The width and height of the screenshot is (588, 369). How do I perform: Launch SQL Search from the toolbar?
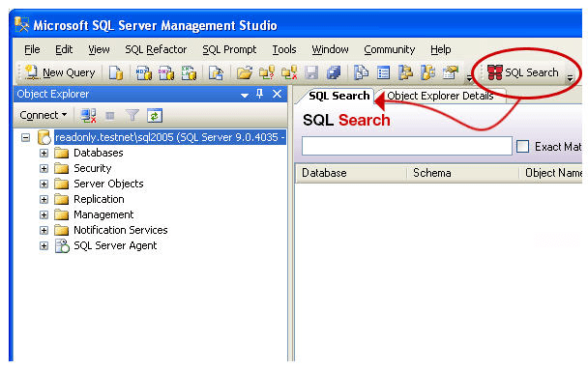pos(523,72)
